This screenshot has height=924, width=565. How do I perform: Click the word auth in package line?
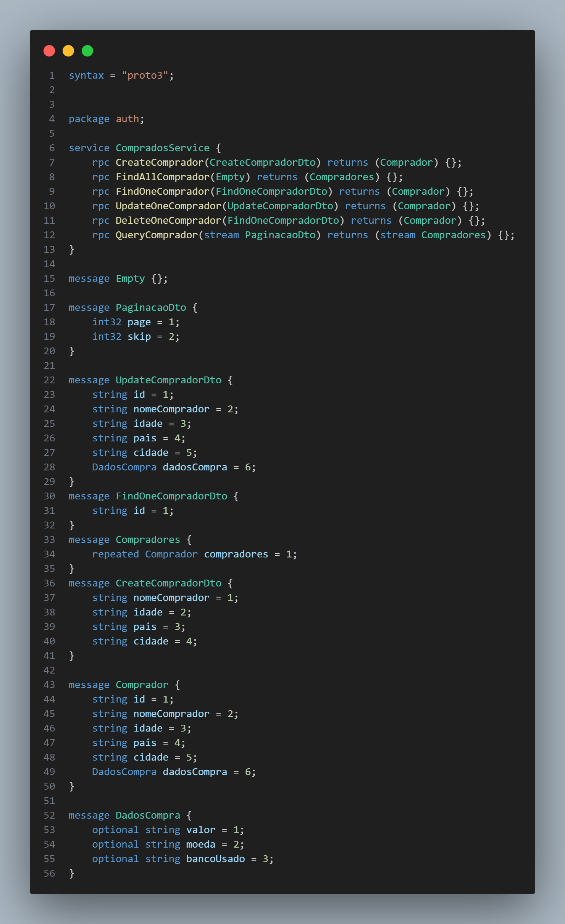(x=128, y=119)
